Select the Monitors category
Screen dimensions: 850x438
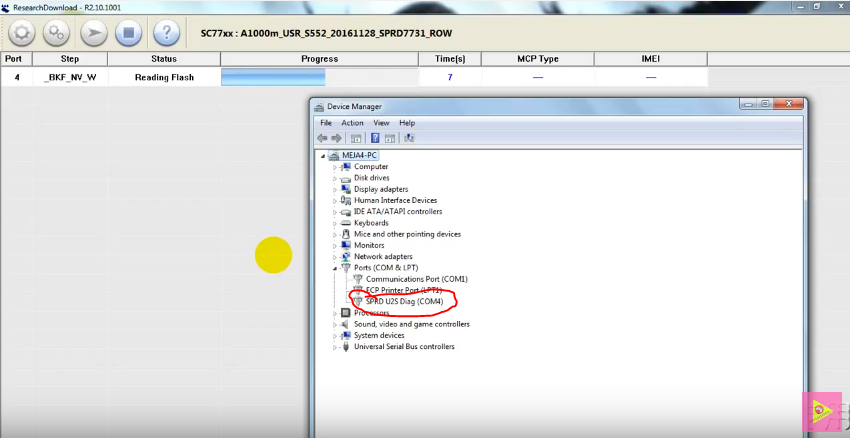pyautogui.click(x=369, y=245)
